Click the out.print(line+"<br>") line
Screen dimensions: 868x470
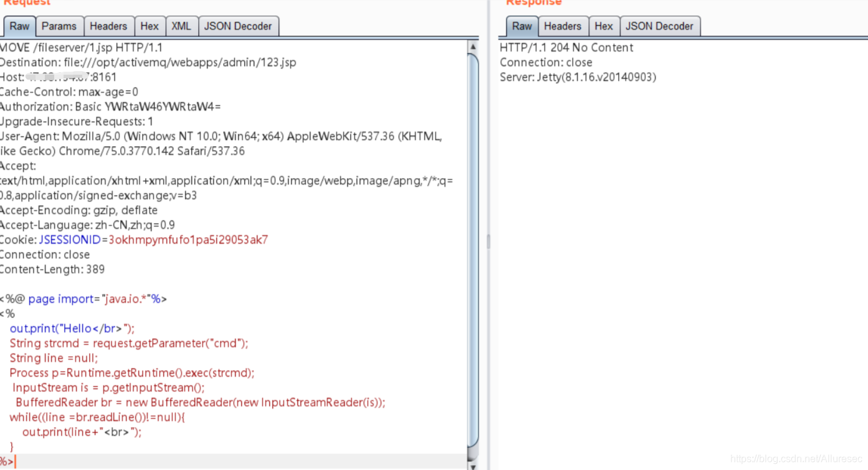click(x=82, y=432)
